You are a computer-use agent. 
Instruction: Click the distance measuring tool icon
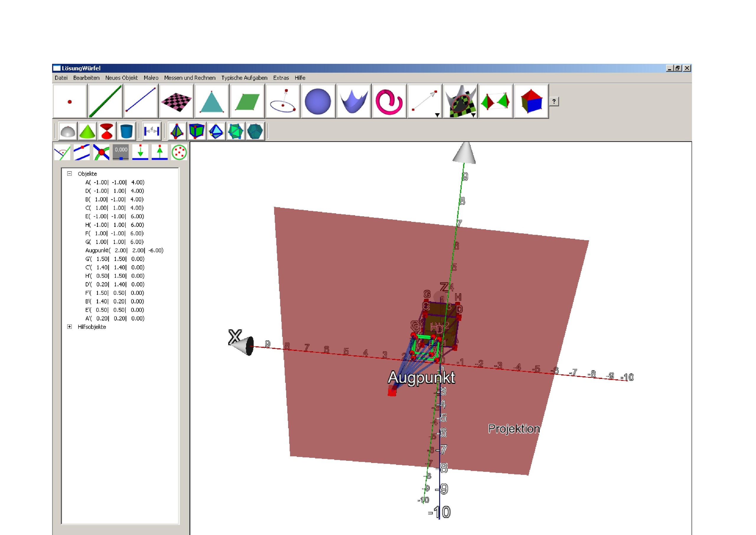(152, 131)
